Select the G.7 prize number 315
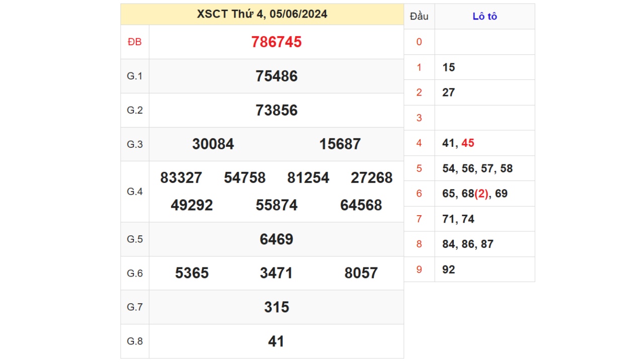Viewport: 644px width, 362px height. (x=276, y=307)
